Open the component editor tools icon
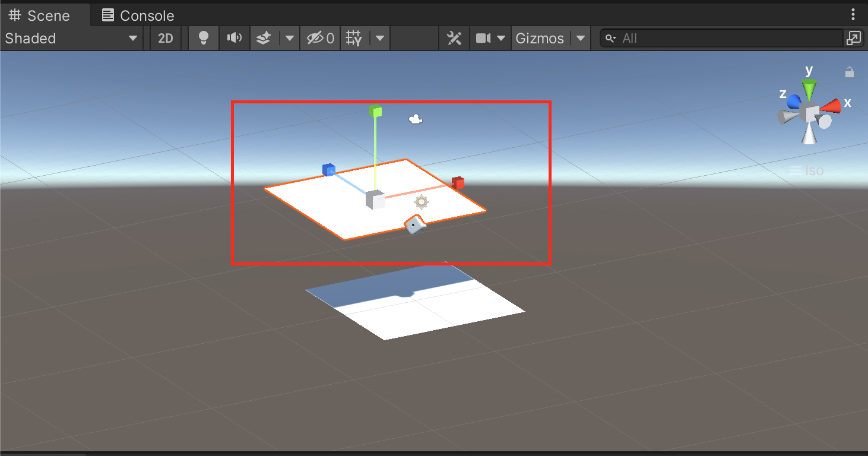Image resolution: width=868 pixels, height=456 pixels. (454, 39)
